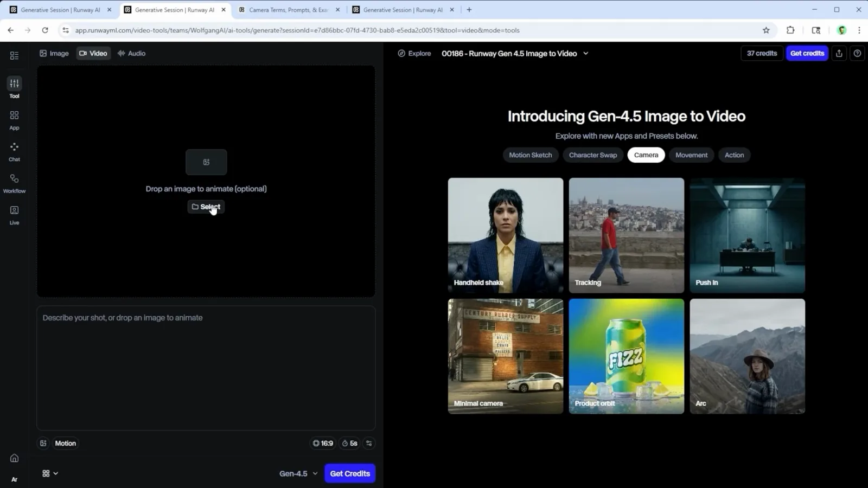Select the Movement preset filter

click(x=691, y=155)
